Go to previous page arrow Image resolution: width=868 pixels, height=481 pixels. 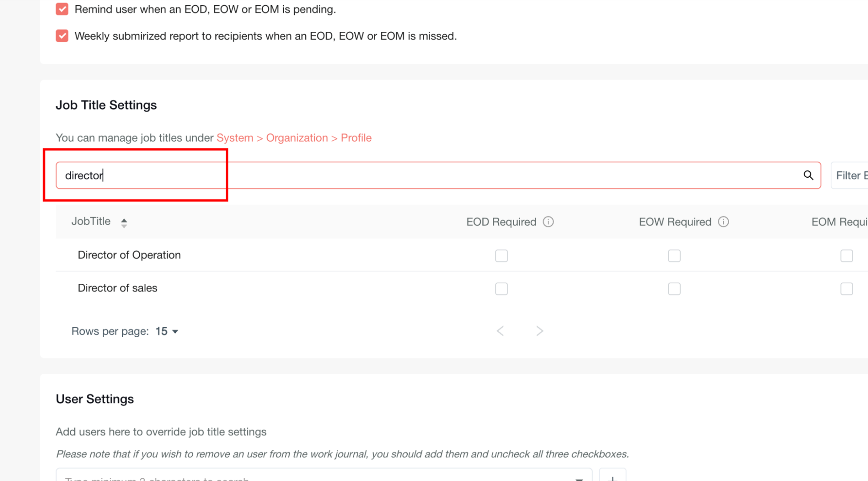tap(500, 331)
